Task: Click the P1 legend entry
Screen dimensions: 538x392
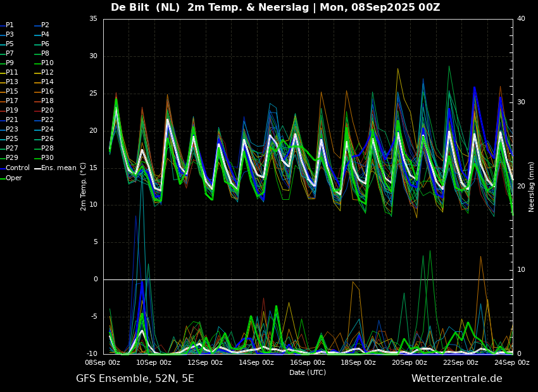Action: [7, 25]
